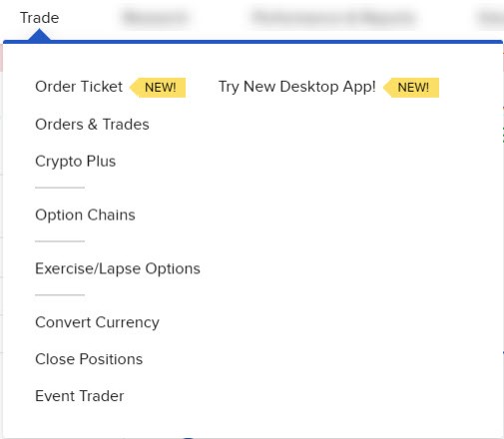Open the Try New Desktop App! link

[x=296, y=87]
